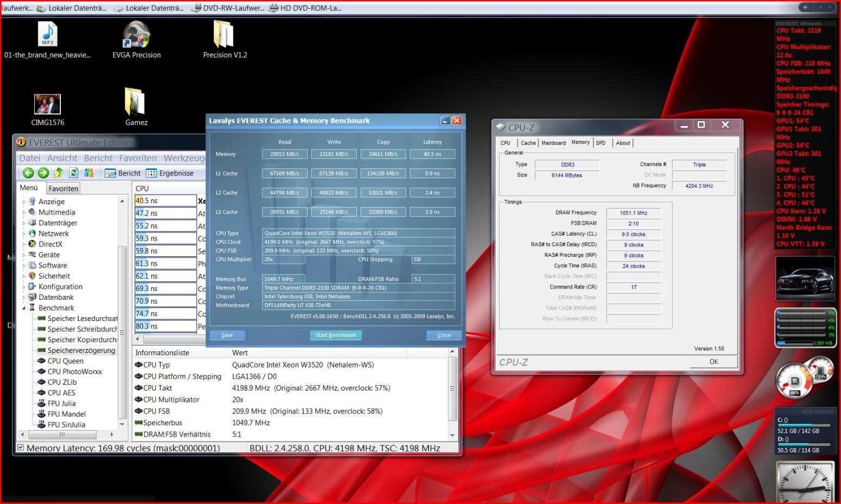Select the Anzeige monitor icon in the tree

(32, 201)
